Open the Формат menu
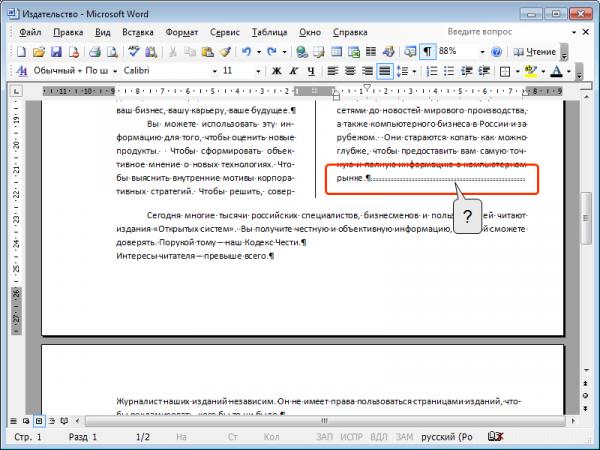The height and width of the screenshot is (450, 600). 182,32
